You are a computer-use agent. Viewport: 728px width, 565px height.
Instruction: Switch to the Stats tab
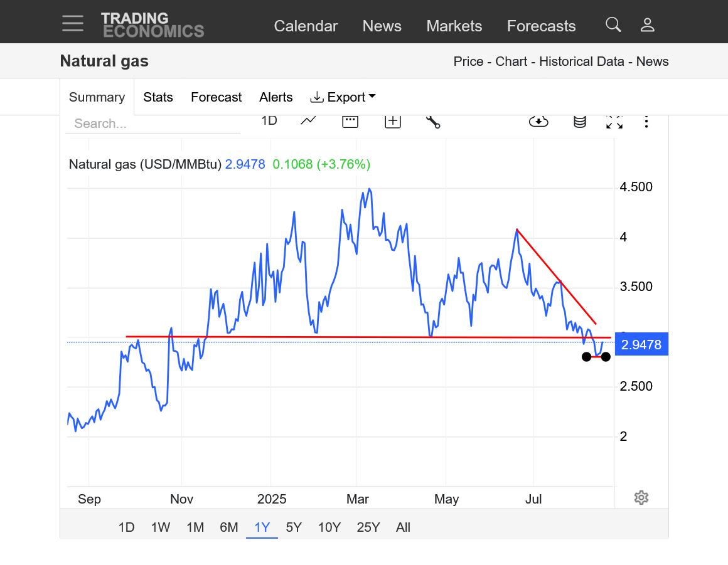(158, 97)
